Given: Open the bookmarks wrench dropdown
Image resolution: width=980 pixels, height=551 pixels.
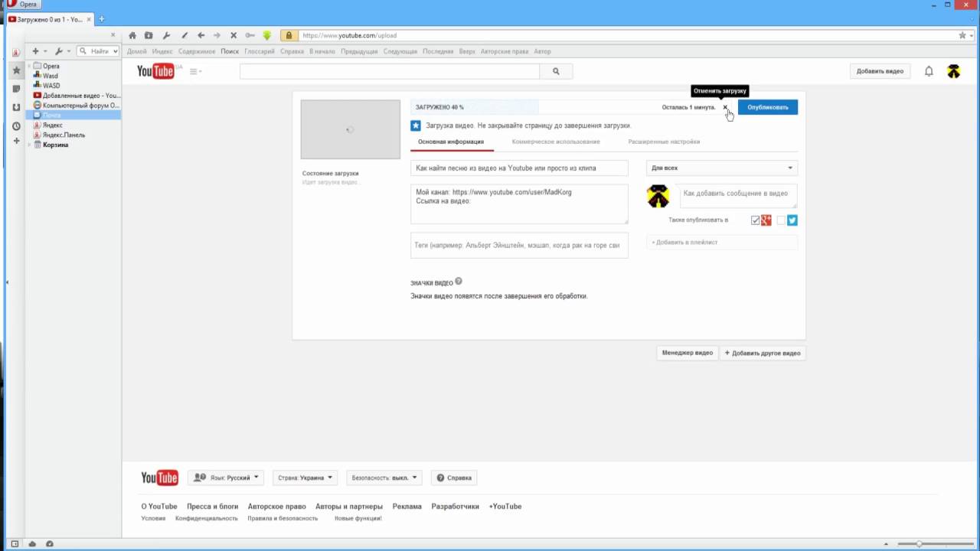Looking at the screenshot, I should (63, 51).
